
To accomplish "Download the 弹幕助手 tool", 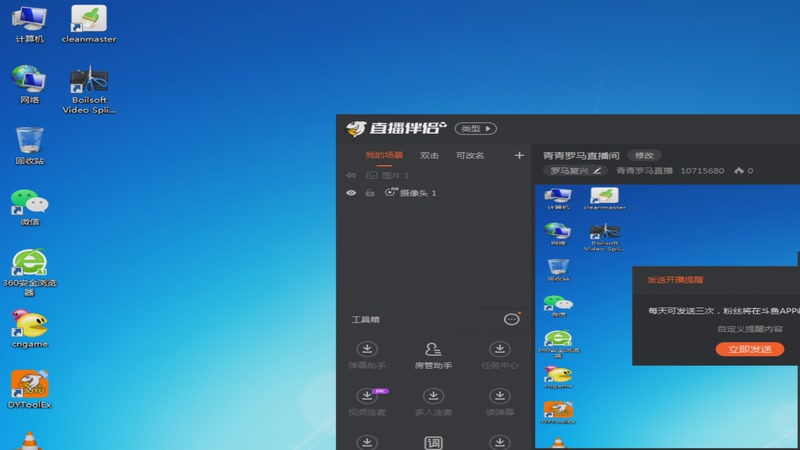I will 367,355.
